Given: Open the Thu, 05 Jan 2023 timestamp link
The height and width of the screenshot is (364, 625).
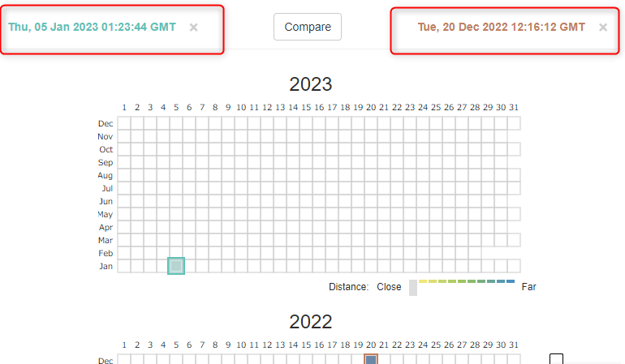Looking at the screenshot, I should pos(92,27).
